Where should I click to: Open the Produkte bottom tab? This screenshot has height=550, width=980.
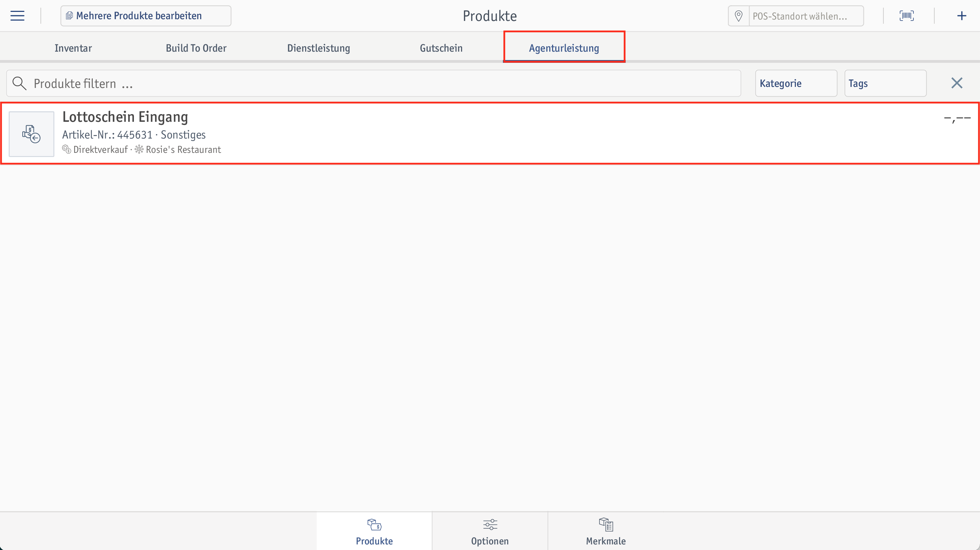pyautogui.click(x=374, y=531)
